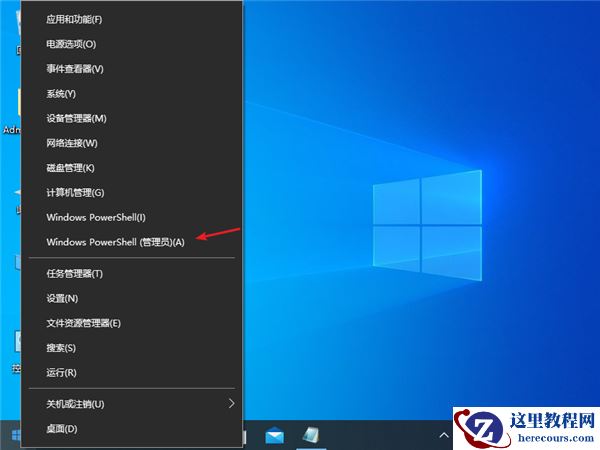Screen dimensions: 600x450
Task: Open 设置(N) from the menu
Action: pos(132,298)
